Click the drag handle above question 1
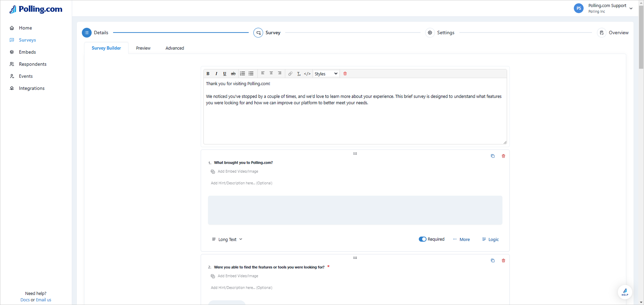644x305 pixels. pyautogui.click(x=355, y=154)
